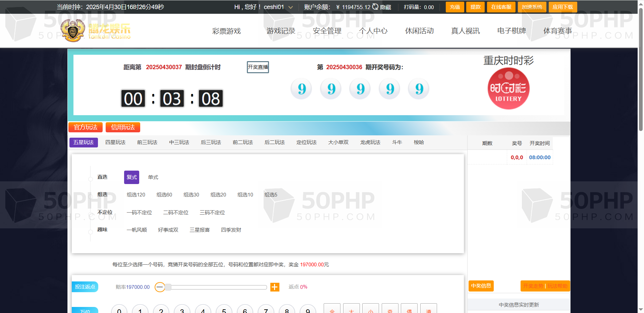The width and height of the screenshot is (644, 313).
Task: Click the casino dragon logo
Action: pos(73,31)
